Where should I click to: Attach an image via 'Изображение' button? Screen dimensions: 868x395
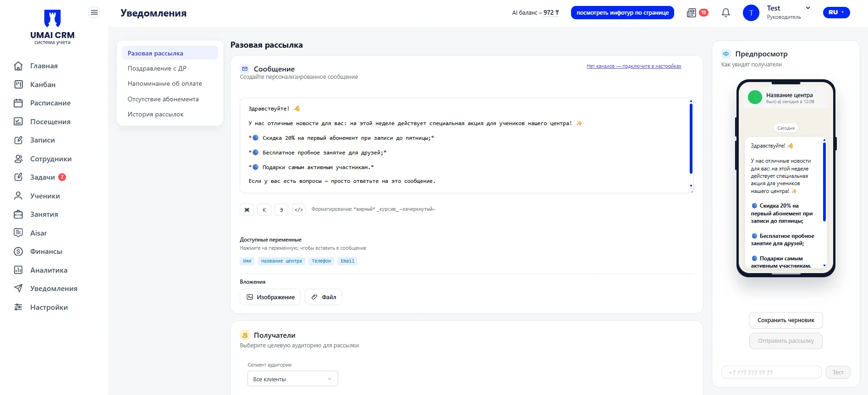pos(270,297)
